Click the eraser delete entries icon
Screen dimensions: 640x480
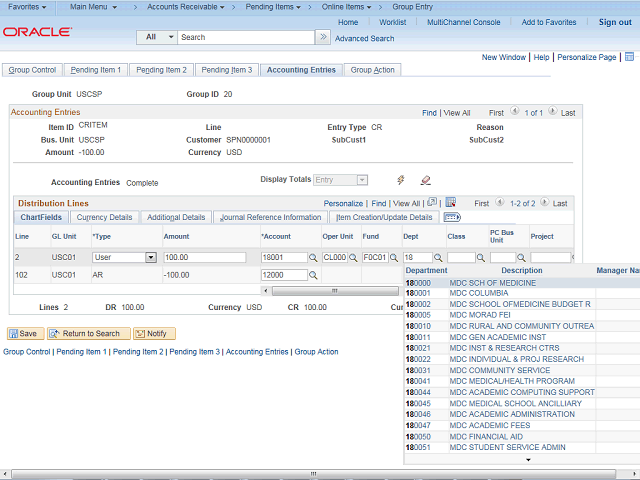tap(425, 180)
